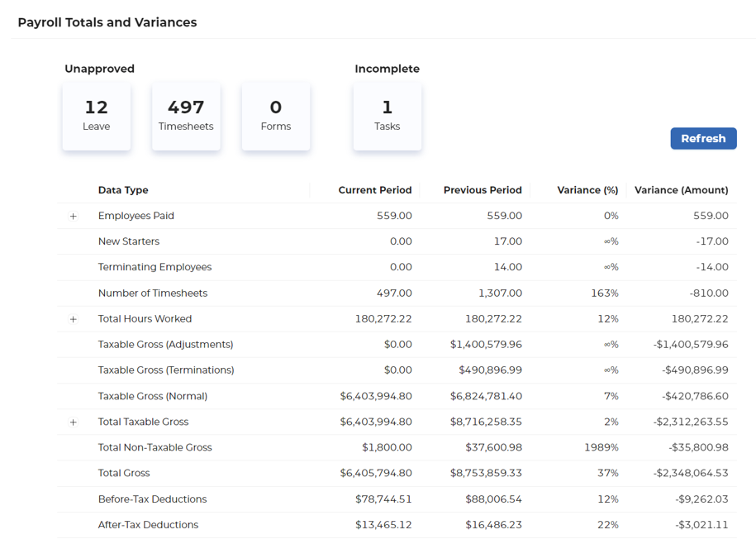
Task: Sort by the Current Period column header
Action: pyautogui.click(x=374, y=190)
